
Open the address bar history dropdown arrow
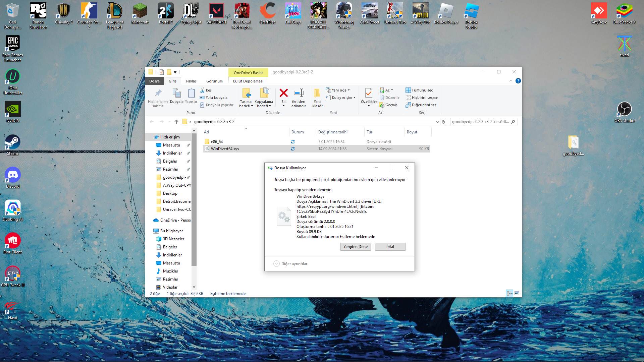coord(437,122)
